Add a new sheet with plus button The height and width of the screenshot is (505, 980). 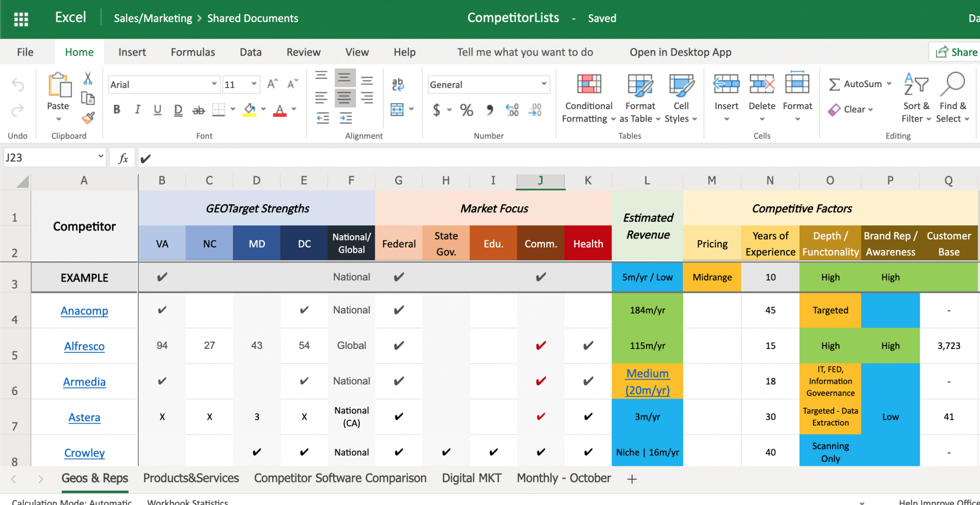coord(632,479)
